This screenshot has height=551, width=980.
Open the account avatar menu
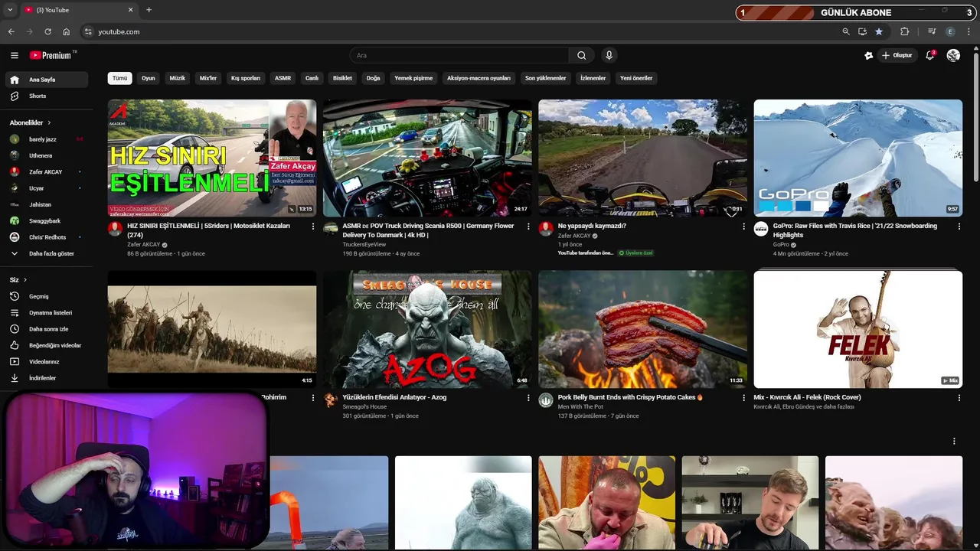(953, 55)
